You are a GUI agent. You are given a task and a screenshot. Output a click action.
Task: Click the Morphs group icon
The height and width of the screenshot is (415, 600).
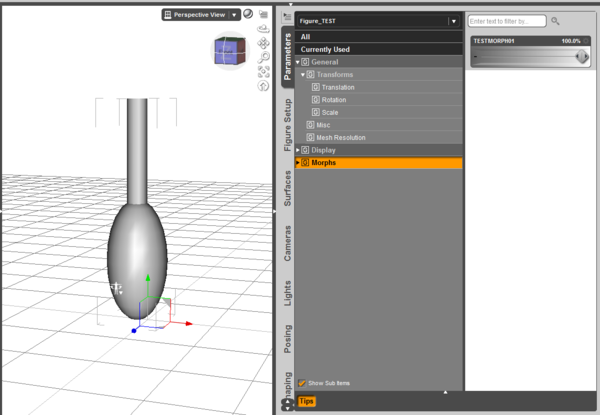pos(305,163)
